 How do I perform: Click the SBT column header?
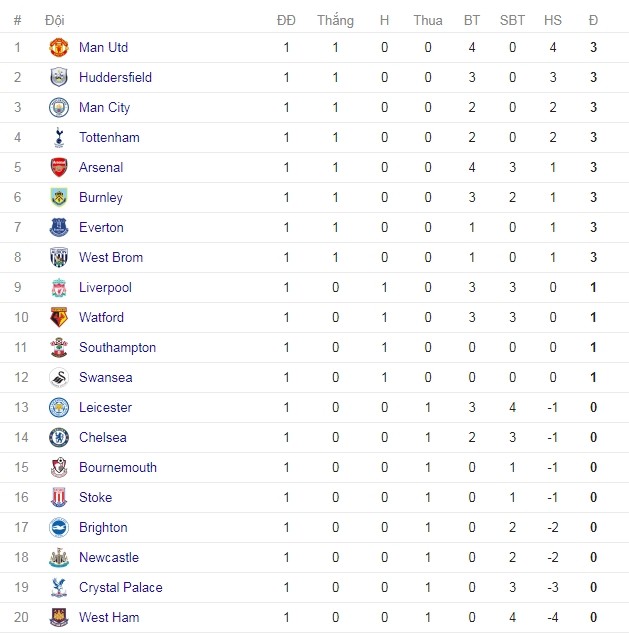coord(512,20)
